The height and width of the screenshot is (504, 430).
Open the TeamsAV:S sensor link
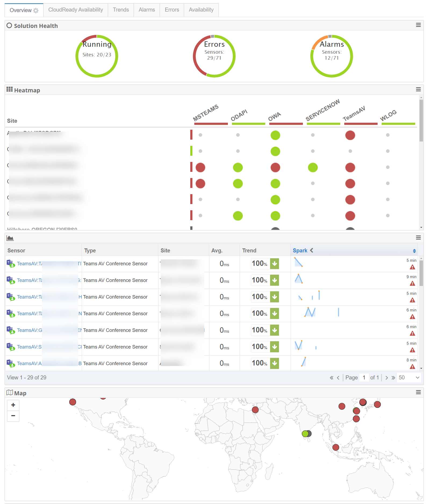29,347
